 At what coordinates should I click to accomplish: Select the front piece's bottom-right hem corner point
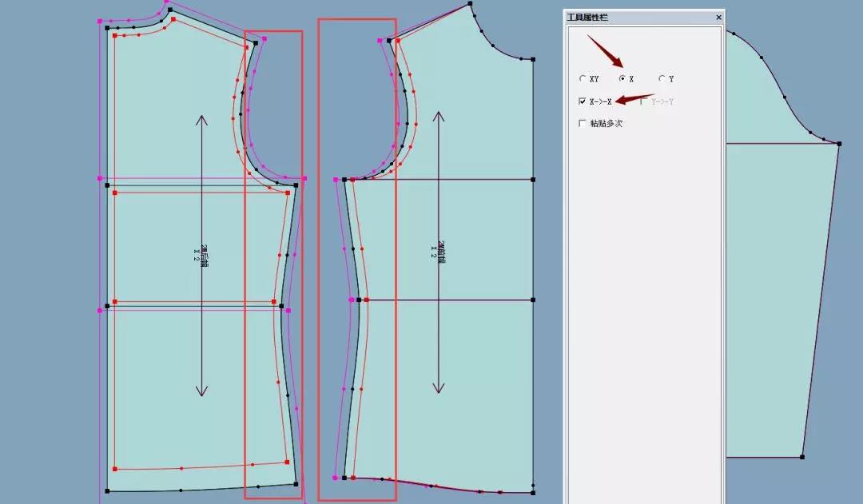(x=533, y=490)
